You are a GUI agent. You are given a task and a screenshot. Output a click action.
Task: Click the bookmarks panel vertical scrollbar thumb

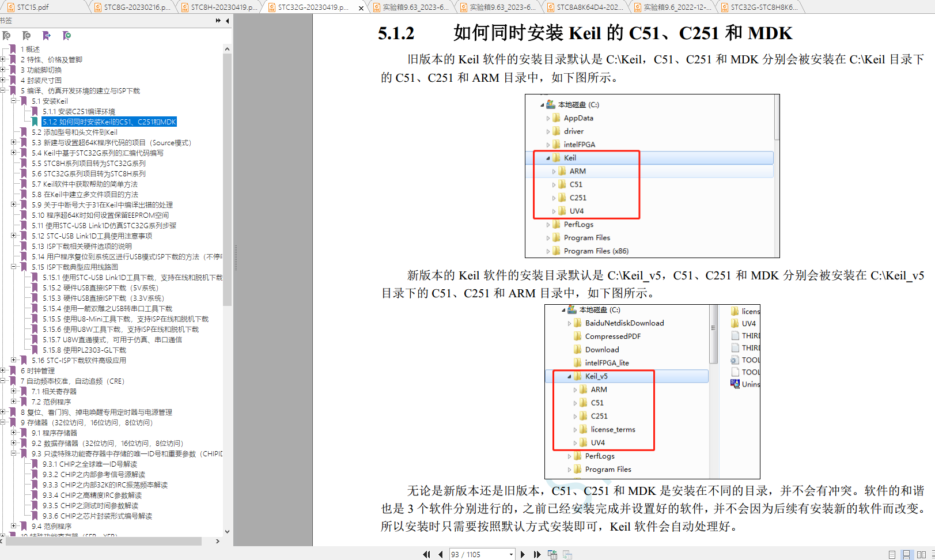(227, 180)
